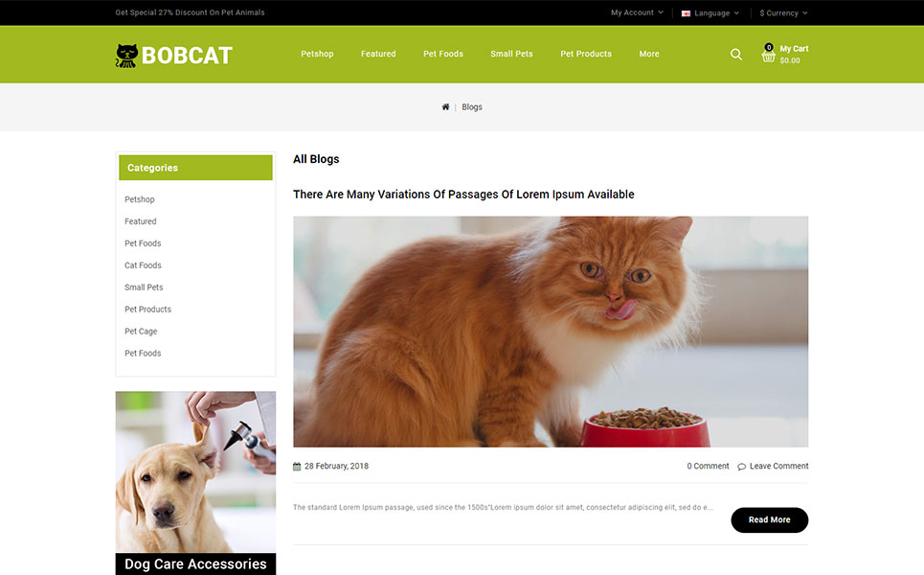Screen dimensions: 924x575
Task: Select Cat Foods in Categories sidebar
Action: point(143,265)
